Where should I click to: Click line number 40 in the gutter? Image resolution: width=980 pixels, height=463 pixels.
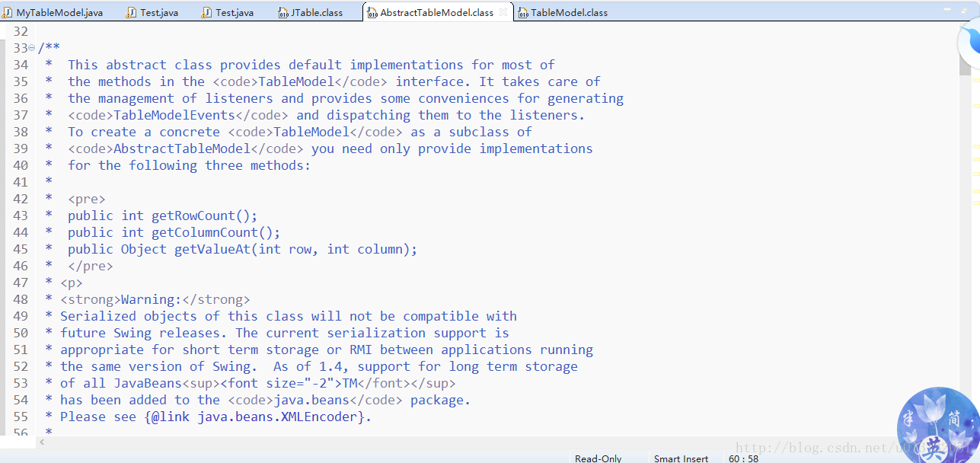pyautogui.click(x=21, y=165)
